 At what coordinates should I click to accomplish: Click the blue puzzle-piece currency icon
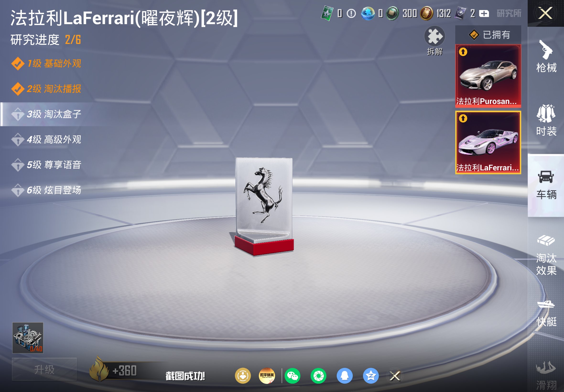click(x=368, y=13)
